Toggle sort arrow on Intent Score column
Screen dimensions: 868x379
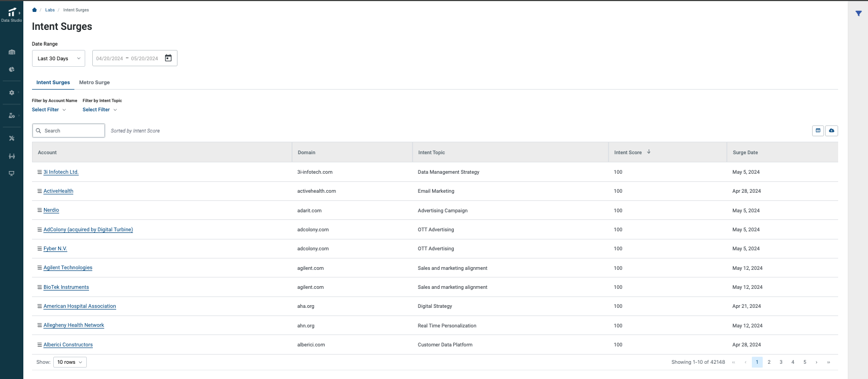(649, 152)
